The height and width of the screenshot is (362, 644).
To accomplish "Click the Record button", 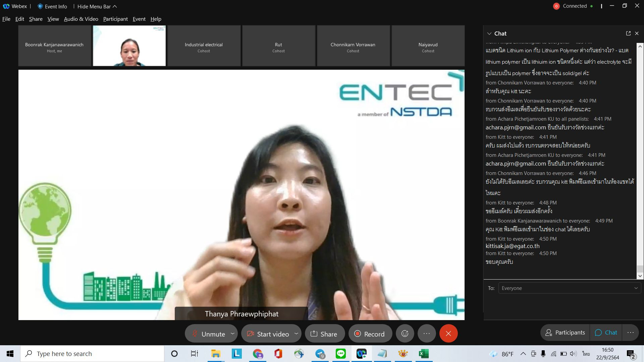I will coord(370,334).
